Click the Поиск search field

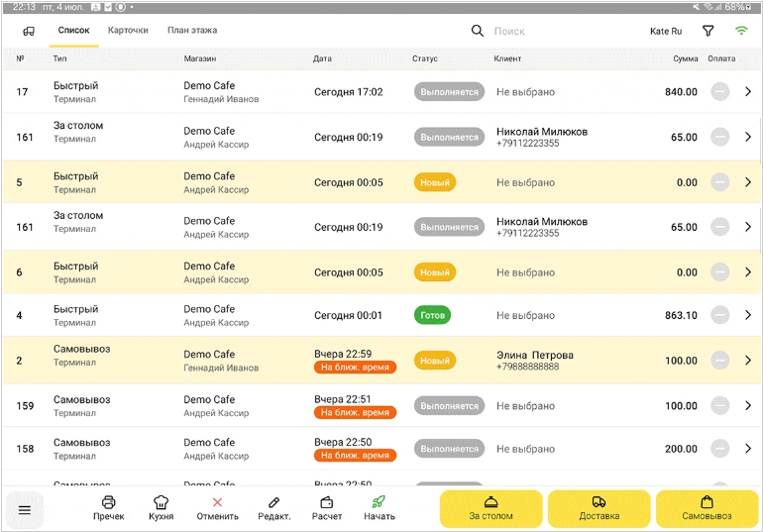coord(555,32)
